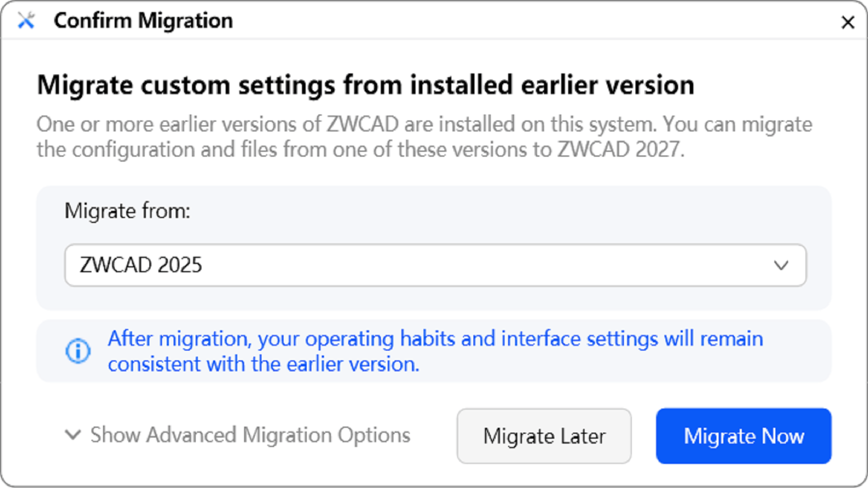Click the heading about migrating custom settings
The image size is (868, 488).
[x=366, y=85]
